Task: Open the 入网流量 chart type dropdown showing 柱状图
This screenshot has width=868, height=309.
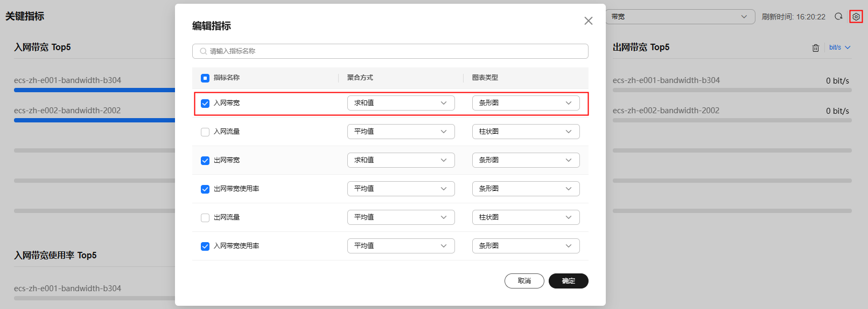Action: 526,132
